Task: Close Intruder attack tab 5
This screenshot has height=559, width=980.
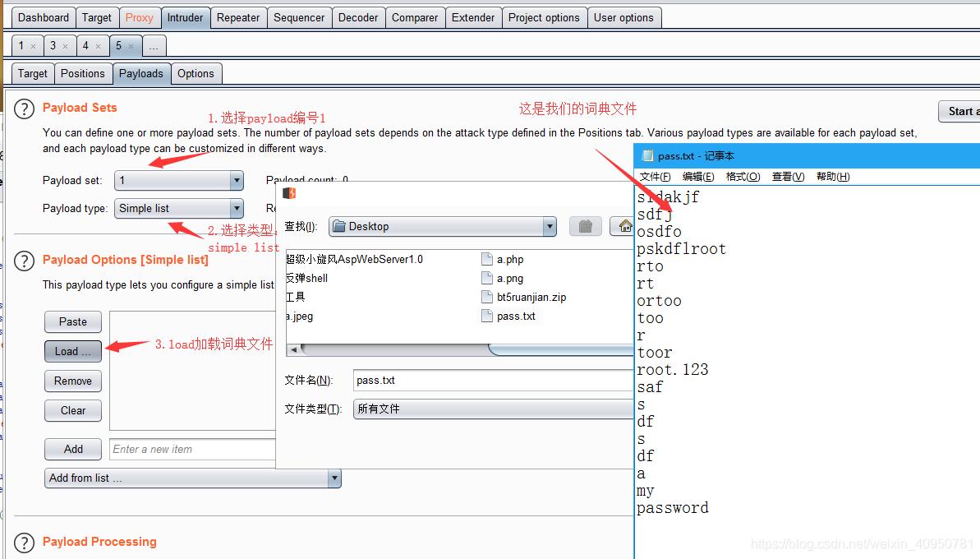Action: click(131, 46)
